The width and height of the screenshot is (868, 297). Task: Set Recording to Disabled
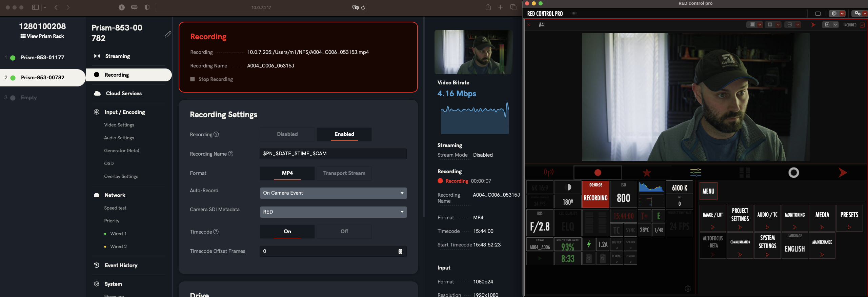287,134
